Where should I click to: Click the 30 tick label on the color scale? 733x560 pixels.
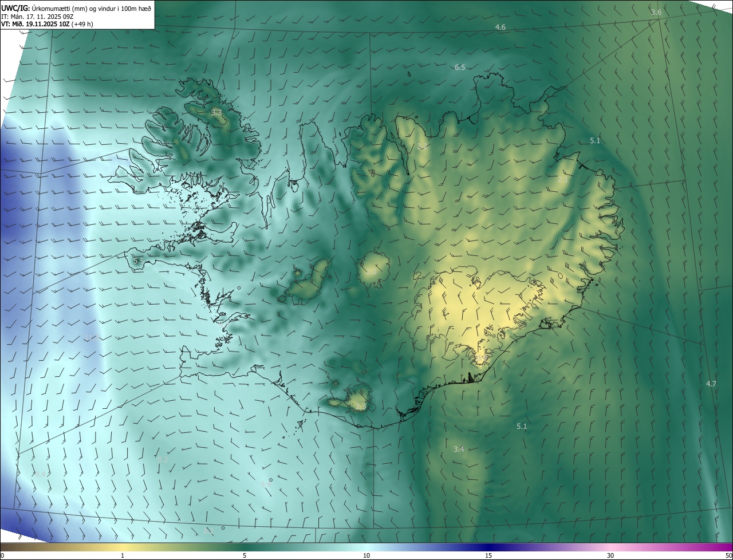tap(610, 556)
